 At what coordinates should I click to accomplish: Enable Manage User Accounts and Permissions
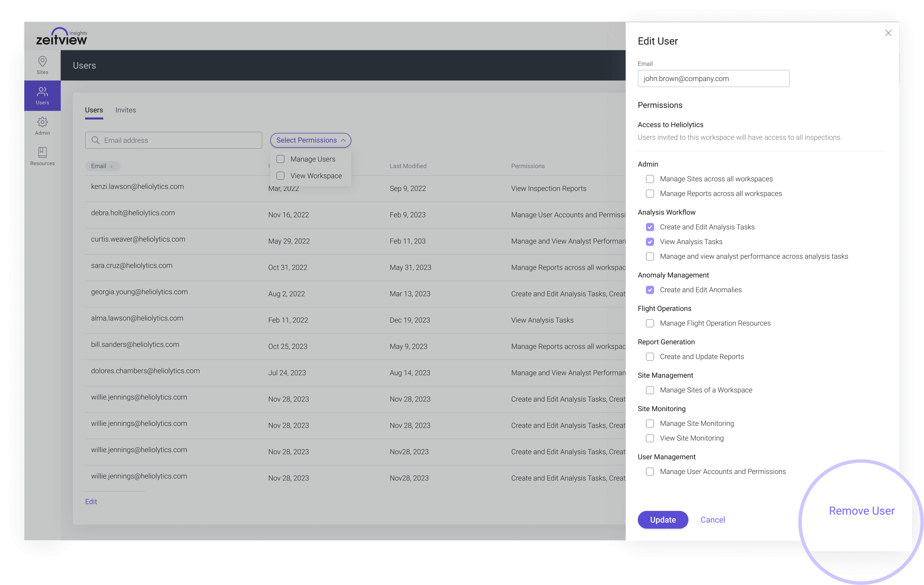(650, 471)
